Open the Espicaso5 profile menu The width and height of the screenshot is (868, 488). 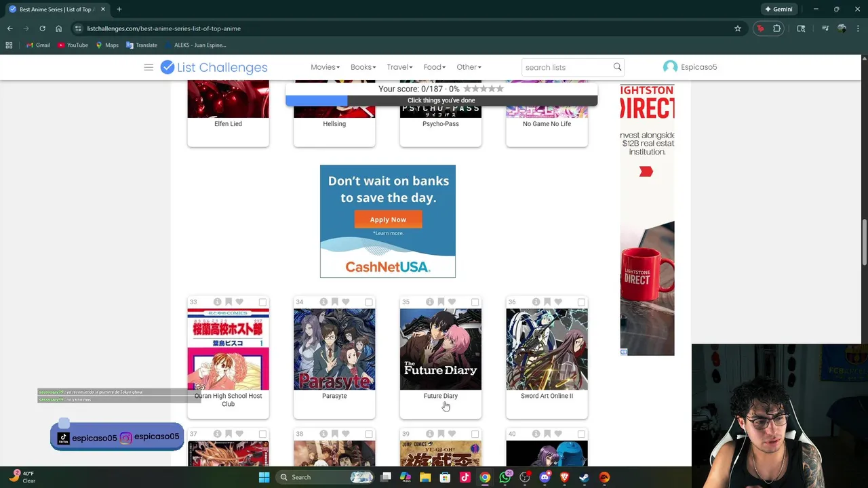coord(690,67)
